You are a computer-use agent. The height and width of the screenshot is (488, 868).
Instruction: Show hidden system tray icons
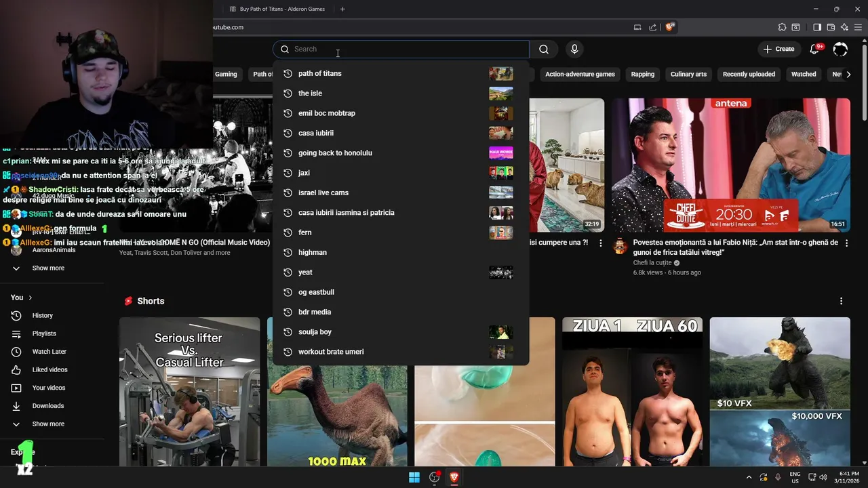click(x=749, y=477)
